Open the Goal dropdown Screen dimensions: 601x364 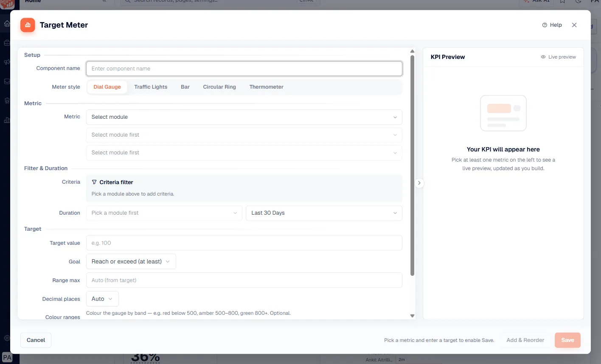(x=131, y=261)
